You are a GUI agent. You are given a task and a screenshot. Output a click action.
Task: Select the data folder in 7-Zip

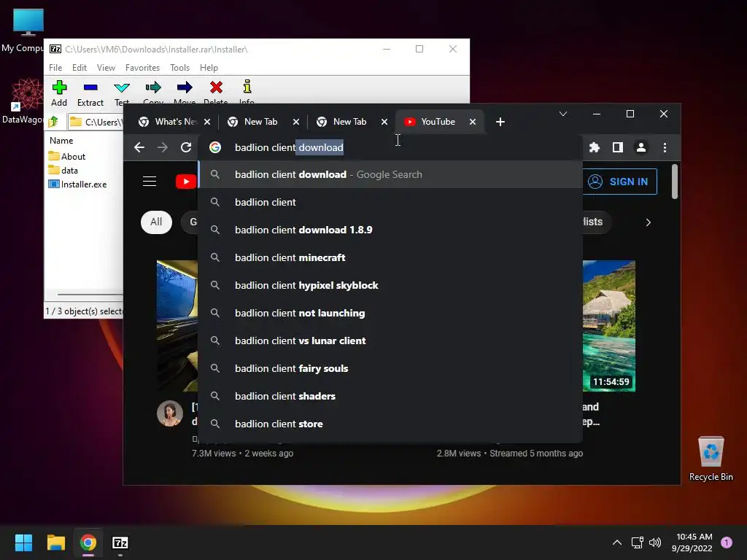[63, 170]
